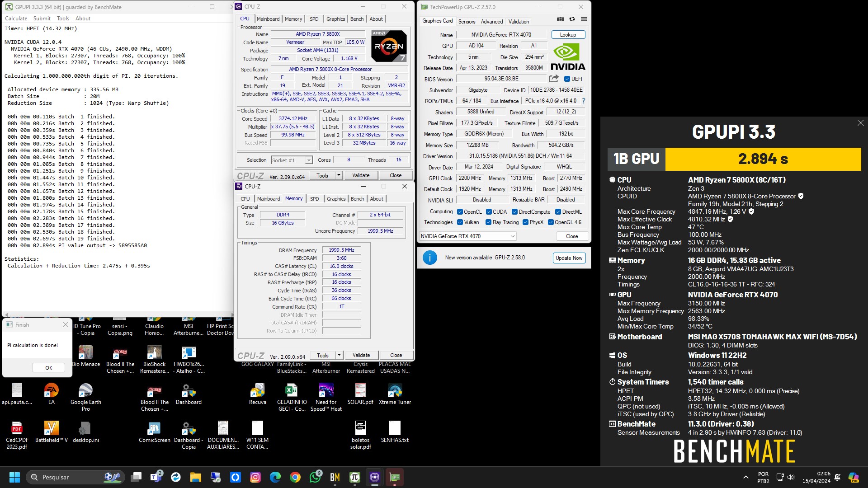Select the SPD tab in lower CPU-Z window

tap(314, 199)
